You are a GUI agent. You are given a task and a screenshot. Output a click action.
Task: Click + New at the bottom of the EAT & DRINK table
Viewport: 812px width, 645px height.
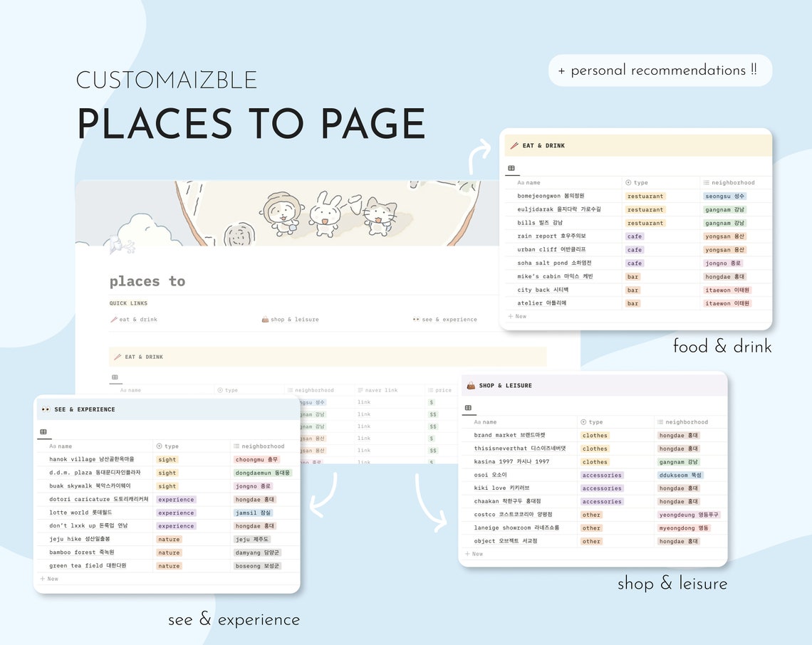click(517, 316)
